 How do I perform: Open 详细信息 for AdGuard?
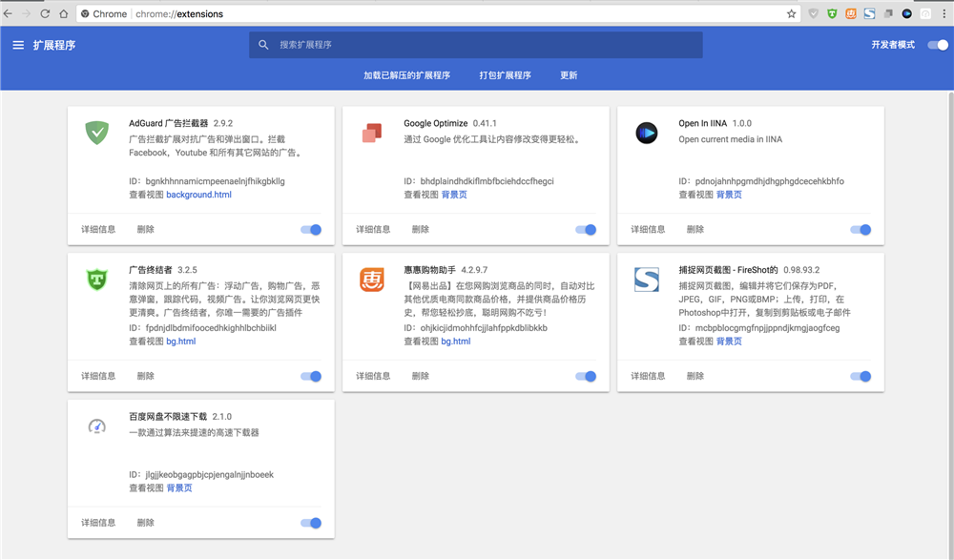[x=98, y=230]
